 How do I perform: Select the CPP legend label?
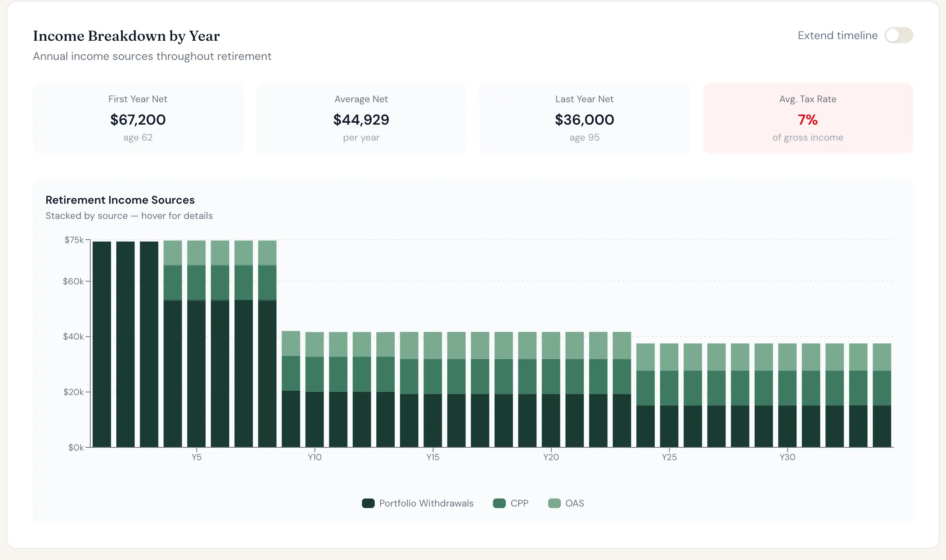[x=519, y=503]
